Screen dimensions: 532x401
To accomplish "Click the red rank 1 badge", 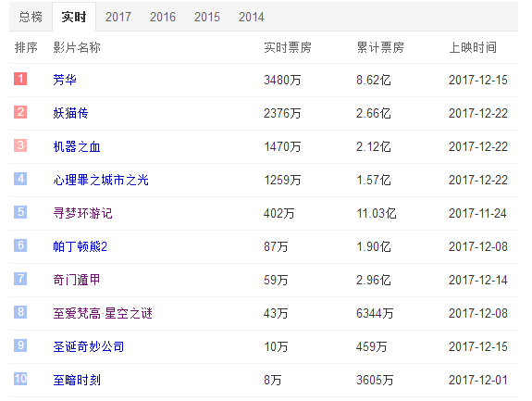I will pyautogui.click(x=20, y=79).
